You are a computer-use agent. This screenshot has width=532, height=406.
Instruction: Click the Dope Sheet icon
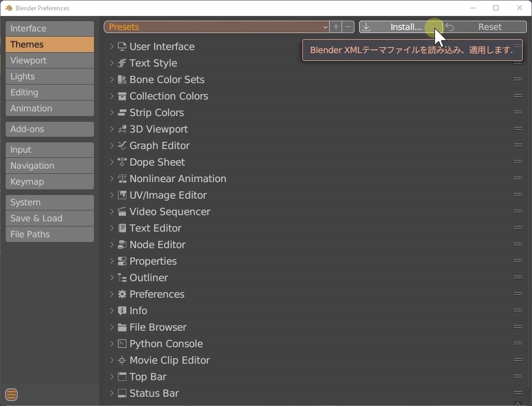[121, 162]
